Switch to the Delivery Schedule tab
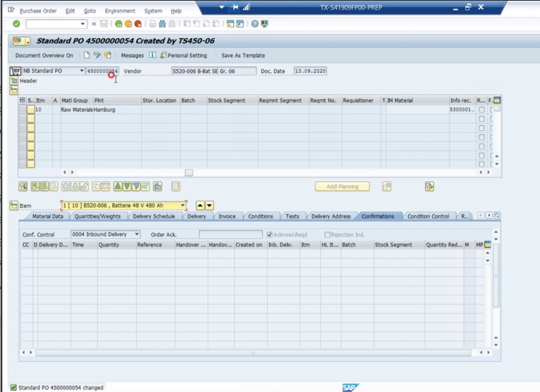Screen dimensions: 540x392 click(154, 216)
